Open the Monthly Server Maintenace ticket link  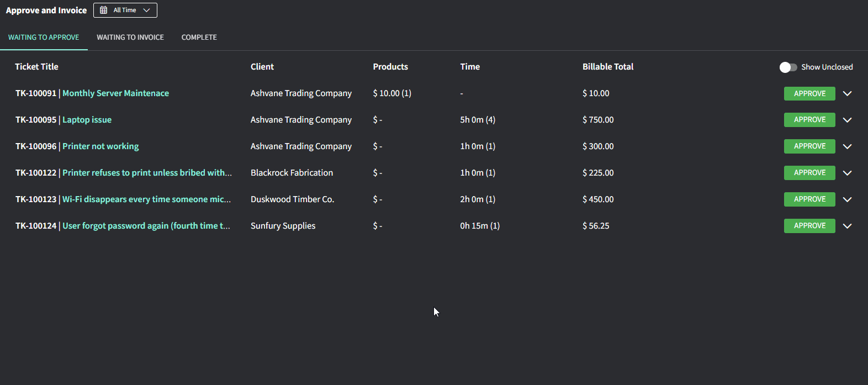tap(115, 93)
